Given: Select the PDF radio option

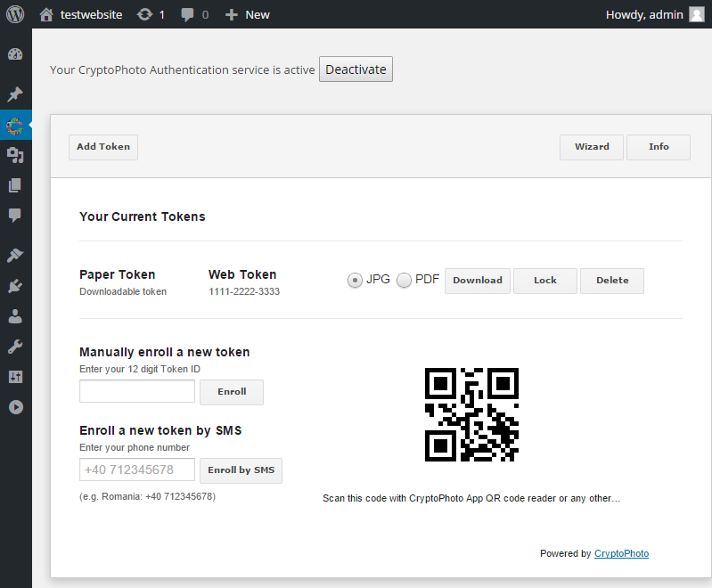Looking at the screenshot, I should [x=405, y=280].
